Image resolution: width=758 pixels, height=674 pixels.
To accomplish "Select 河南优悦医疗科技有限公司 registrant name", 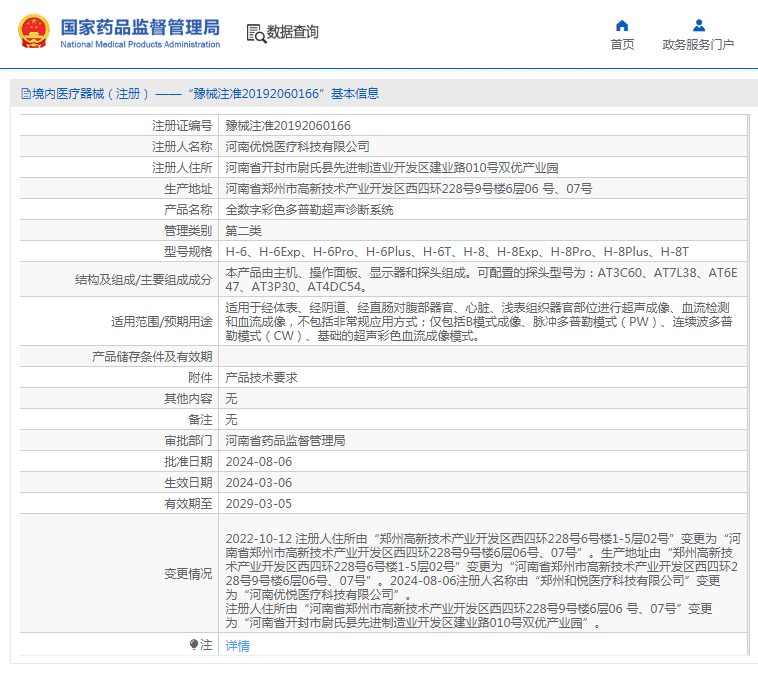I will coord(297,147).
